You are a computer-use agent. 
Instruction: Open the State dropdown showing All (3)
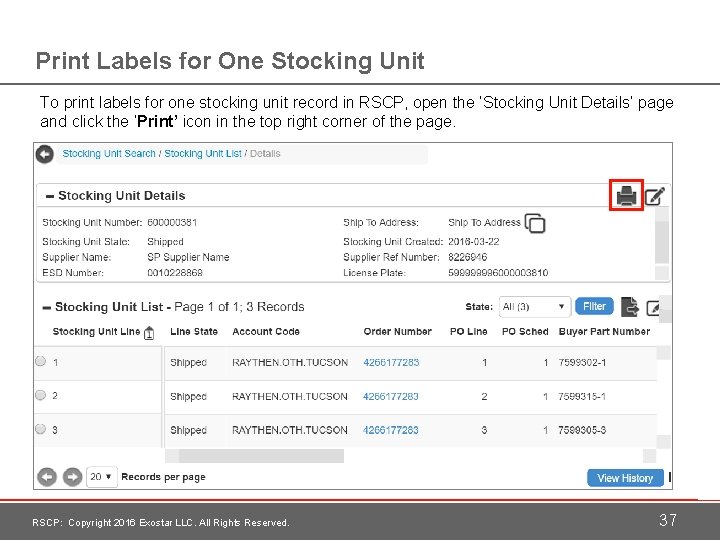(535, 307)
